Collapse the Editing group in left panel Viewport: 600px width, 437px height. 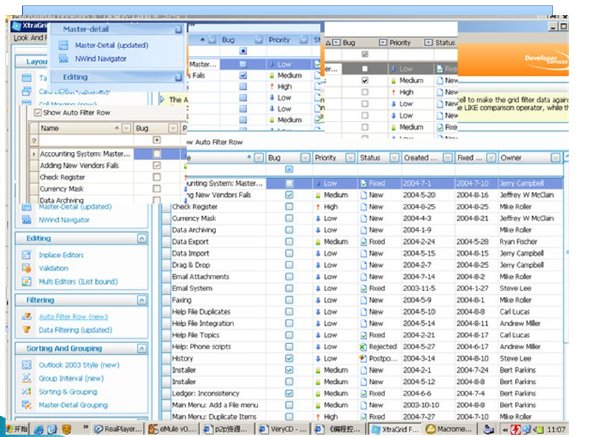point(142,239)
